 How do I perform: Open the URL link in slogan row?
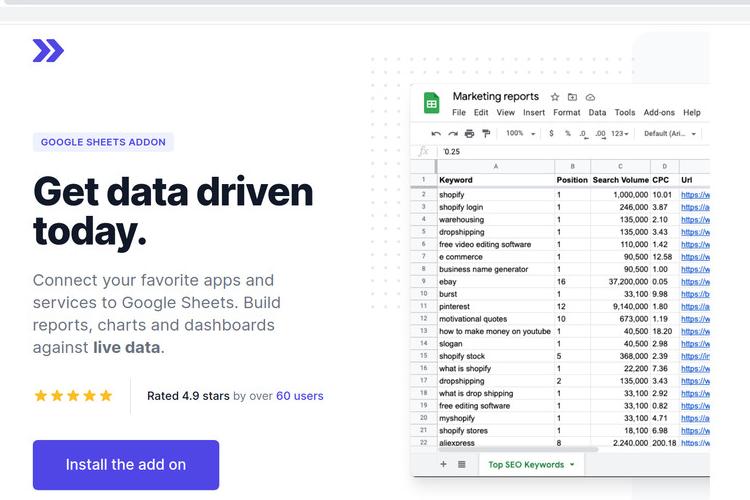(x=695, y=344)
